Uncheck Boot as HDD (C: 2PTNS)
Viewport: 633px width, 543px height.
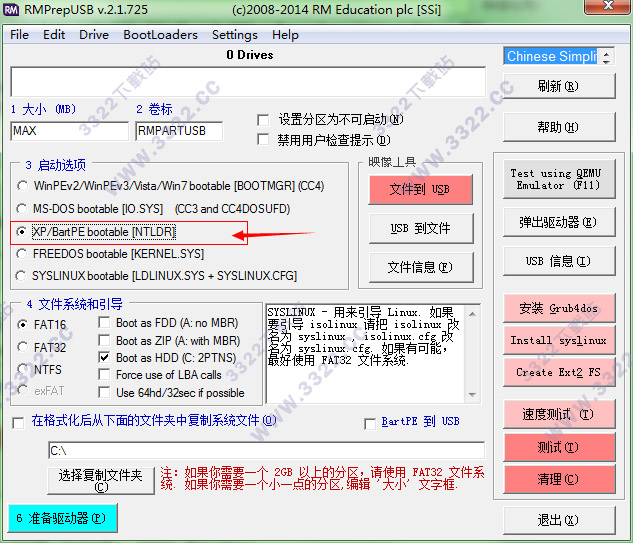[x=105, y=357]
